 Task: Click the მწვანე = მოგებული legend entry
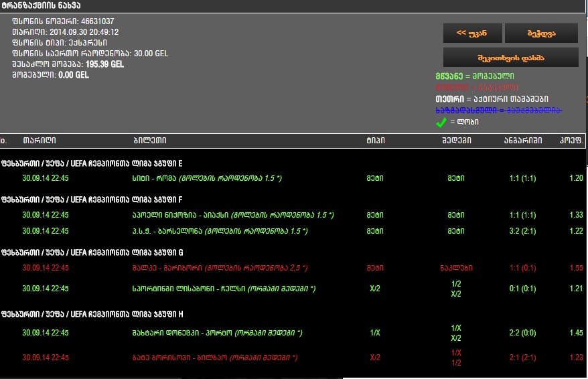click(475, 76)
